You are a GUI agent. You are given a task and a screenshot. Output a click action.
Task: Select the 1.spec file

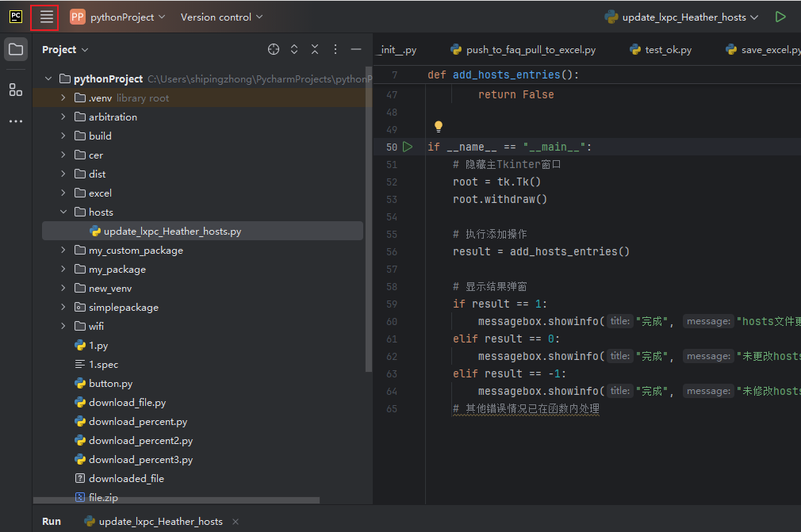pyautogui.click(x=97, y=365)
